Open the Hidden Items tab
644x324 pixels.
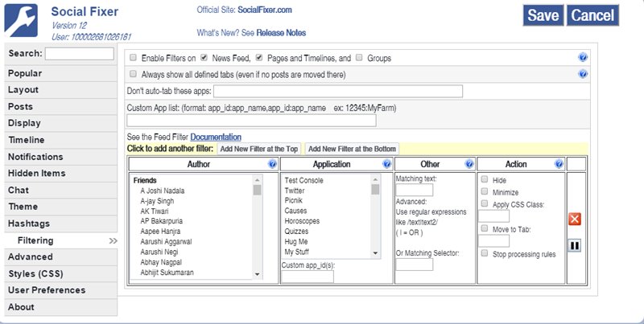pyautogui.click(x=60, y=173)
